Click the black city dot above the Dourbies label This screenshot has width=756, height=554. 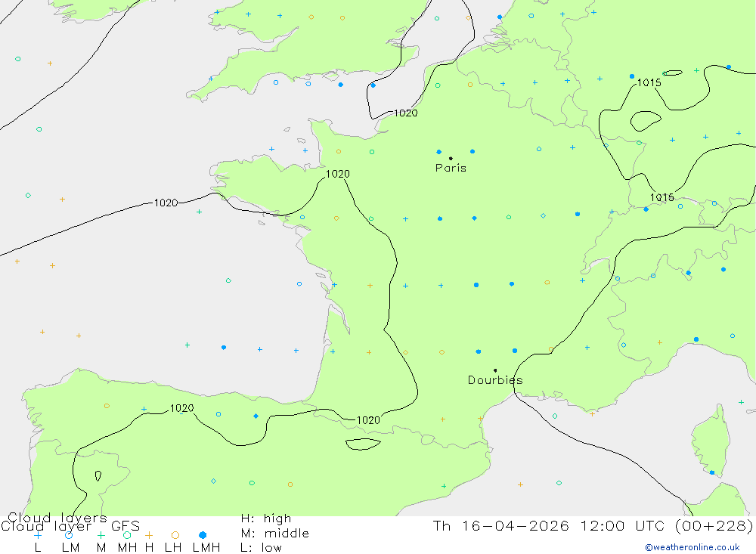(495, 370)
